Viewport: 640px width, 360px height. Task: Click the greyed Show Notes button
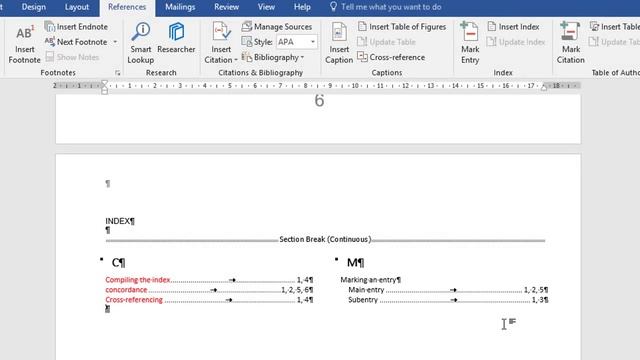coord(72,57)
